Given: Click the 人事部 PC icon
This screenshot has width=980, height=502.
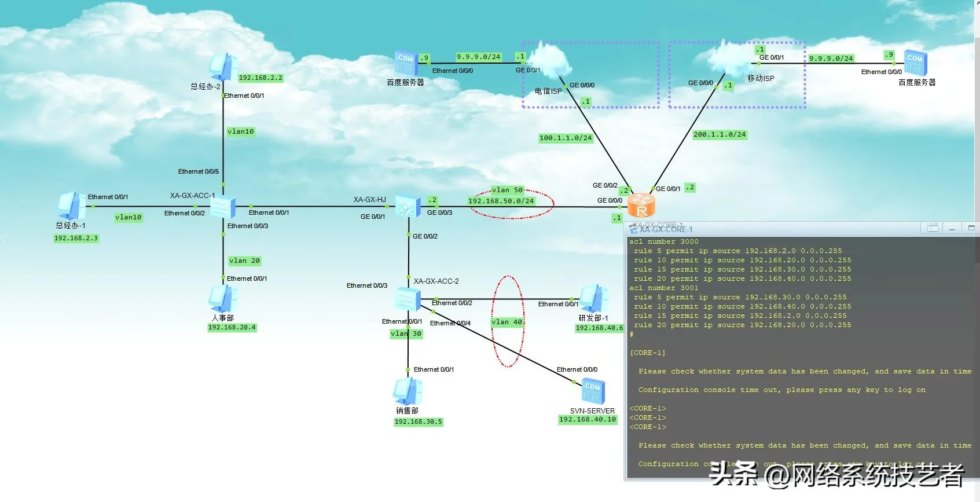Looking at the screenshot, I should pos(223,299).
